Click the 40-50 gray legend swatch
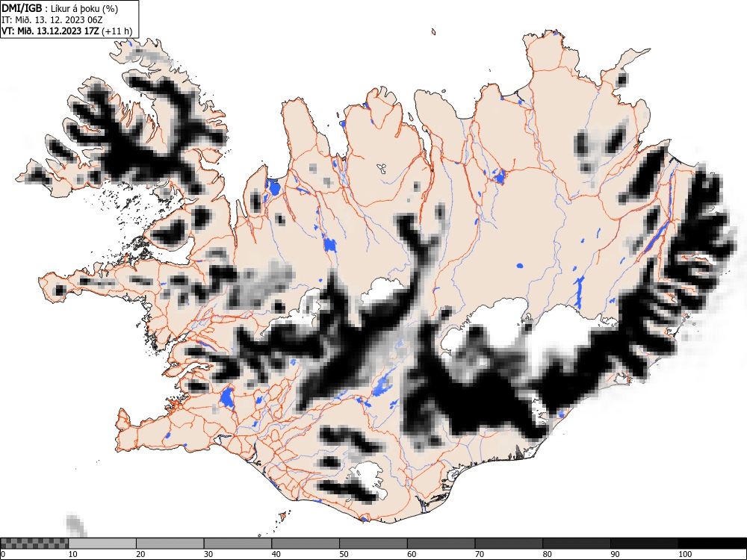This screenshot has height=560, width=747. click(306, 544)
